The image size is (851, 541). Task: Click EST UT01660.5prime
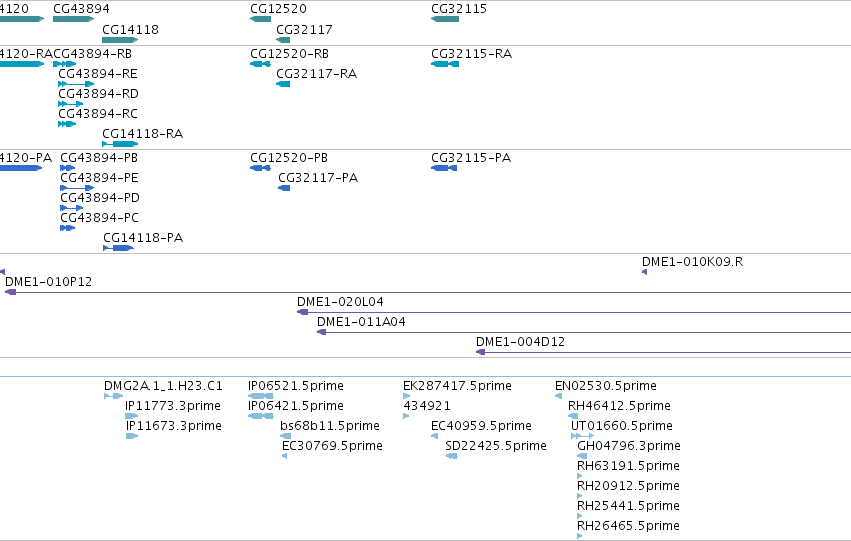582,437
